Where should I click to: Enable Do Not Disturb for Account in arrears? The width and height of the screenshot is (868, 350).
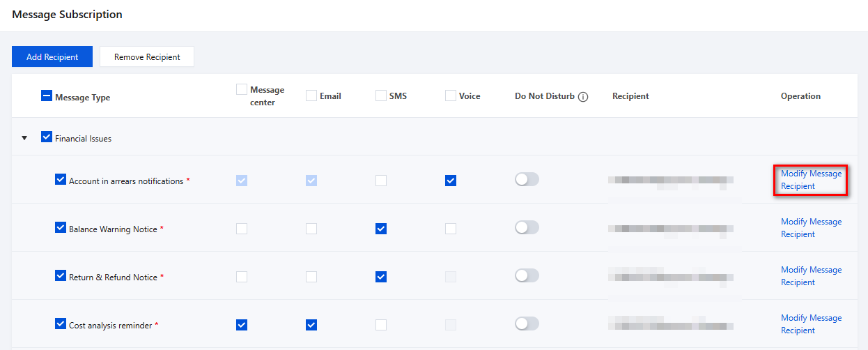[527, 180]
